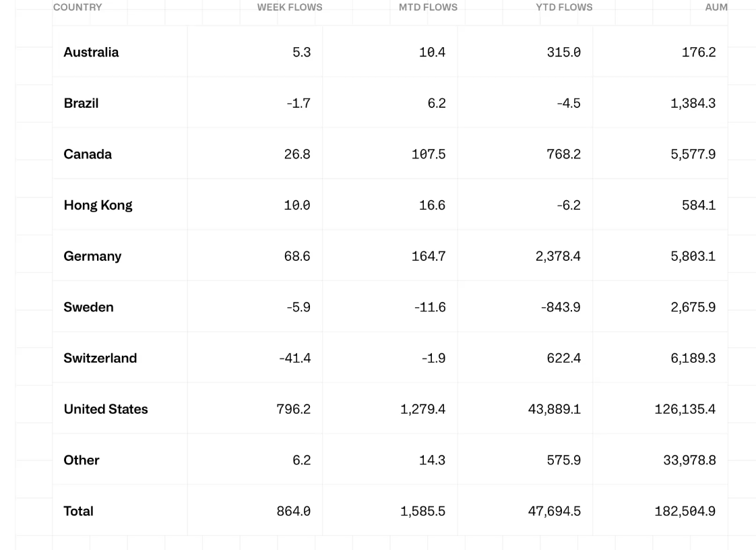Click the Canada country cell

pyautogui.click(x=88, y=154)
